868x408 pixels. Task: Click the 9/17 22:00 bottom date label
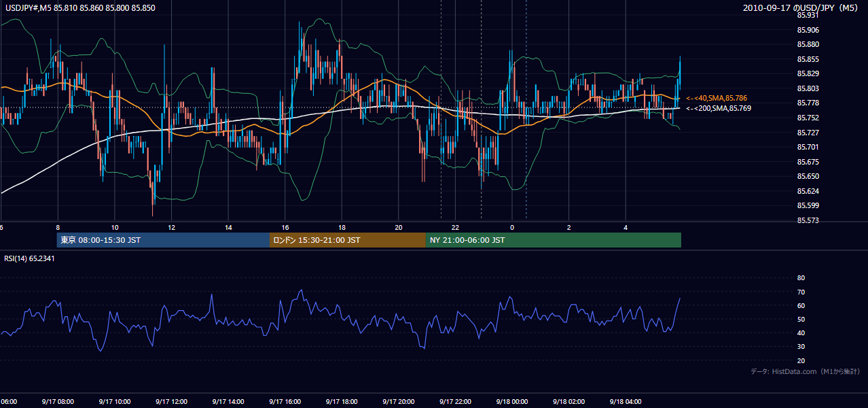(455, 401)
